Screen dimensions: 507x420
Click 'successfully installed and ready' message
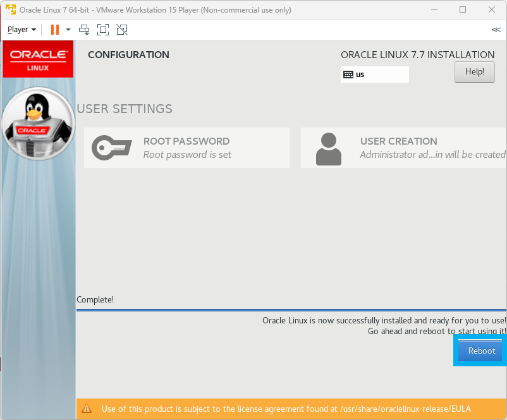384,320
